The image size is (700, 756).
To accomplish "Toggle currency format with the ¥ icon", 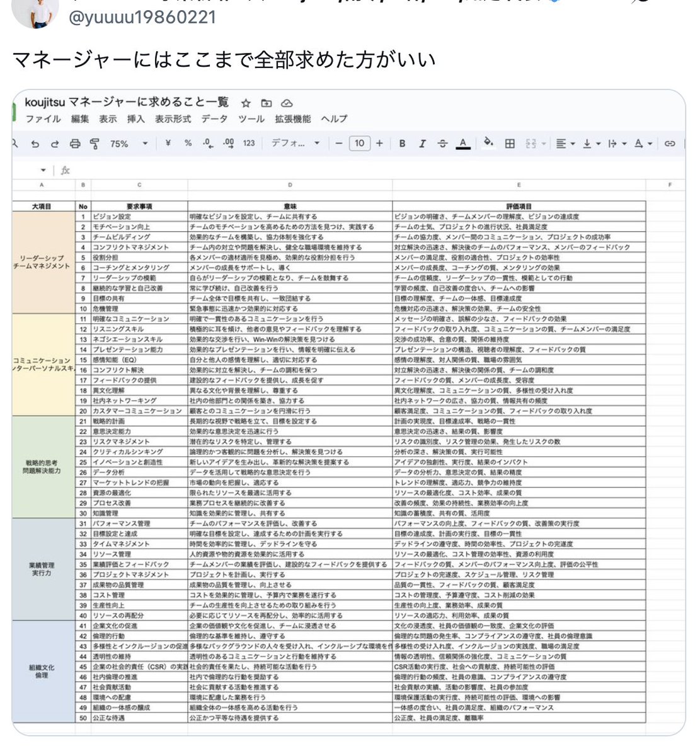I will click(x=167, y=143).
